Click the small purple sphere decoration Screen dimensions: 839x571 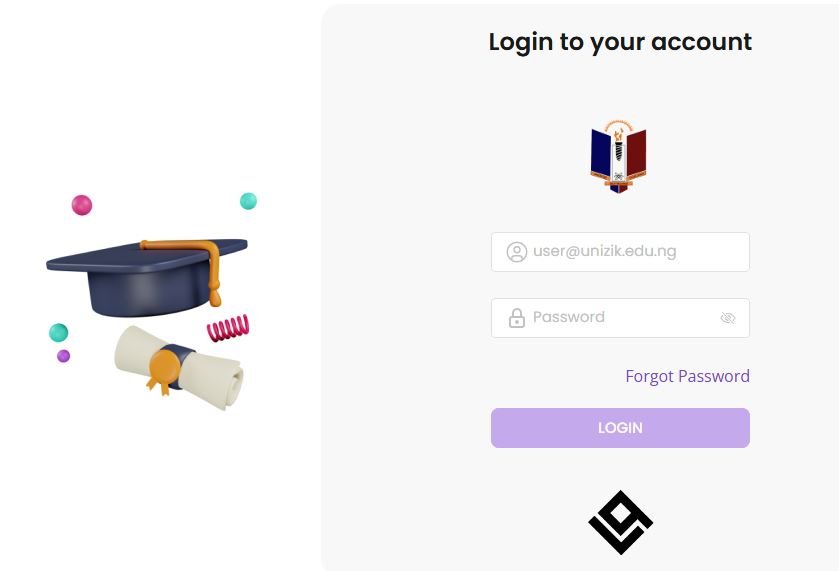pyautogui.click(x=64, y=356)
